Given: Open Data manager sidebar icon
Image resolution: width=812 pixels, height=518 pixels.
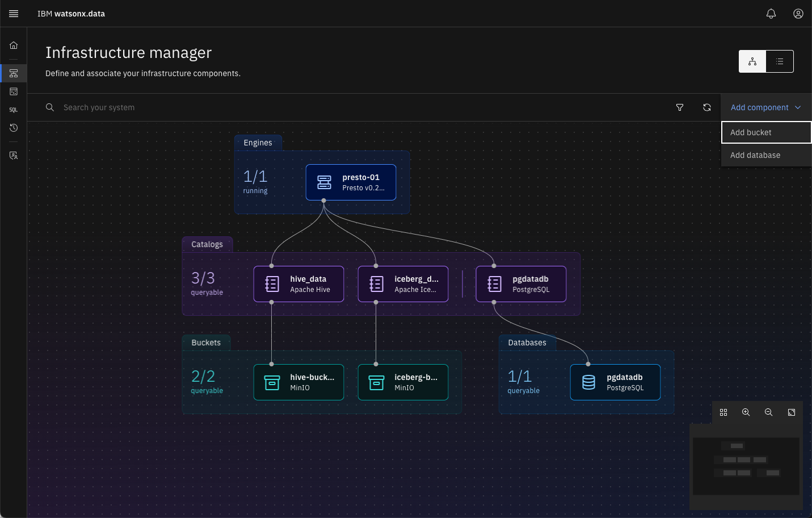Looking at the screenshot, I should 14,91.
